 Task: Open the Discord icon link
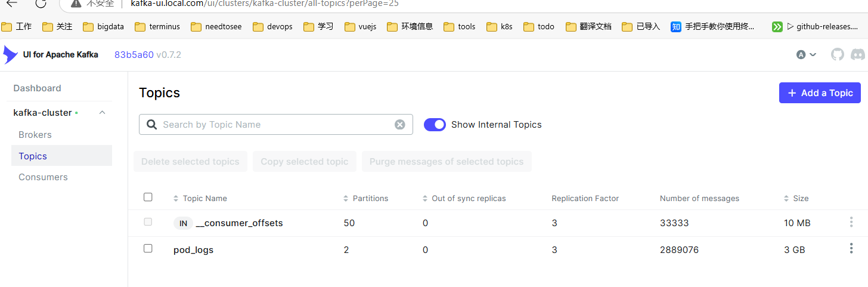(x=857, y=55)
